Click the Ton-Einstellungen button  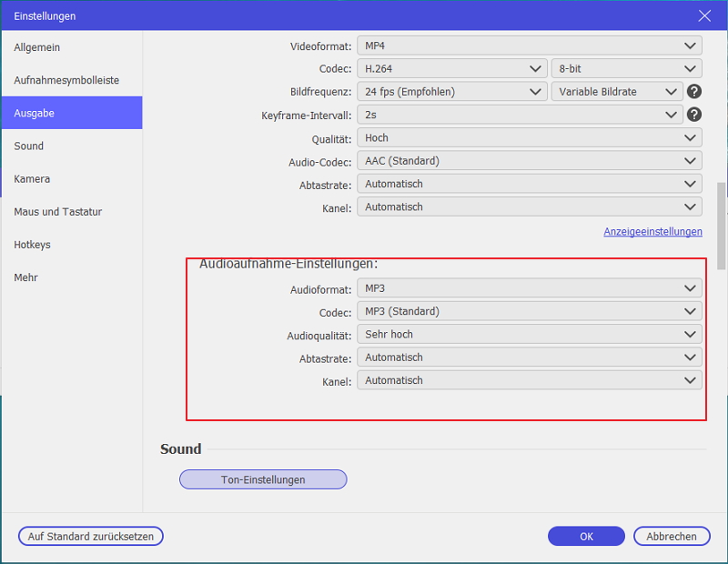(x=263, y=479)
